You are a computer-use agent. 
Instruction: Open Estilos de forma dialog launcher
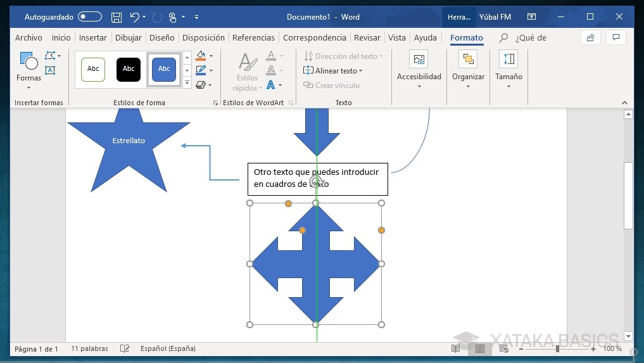point(215,103)
